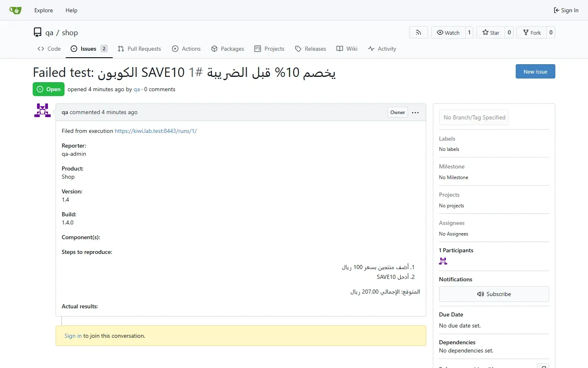
Task: Open the No Branch/Tag Specified selector
Action: point(474,117)
